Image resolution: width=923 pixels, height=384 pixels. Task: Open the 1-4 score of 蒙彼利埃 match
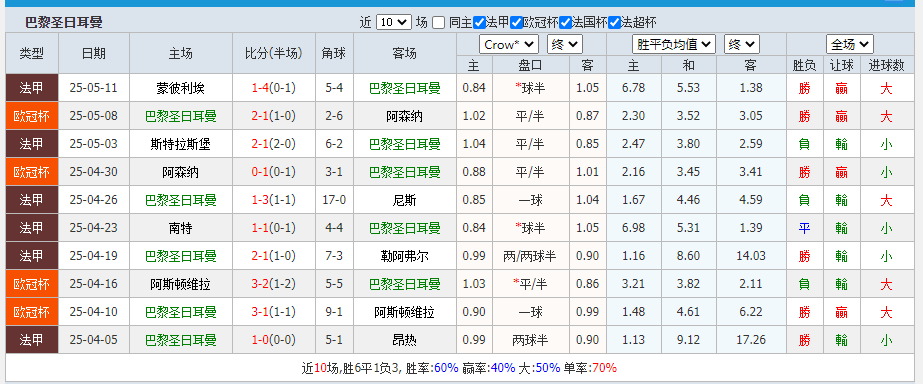point(260,88)
